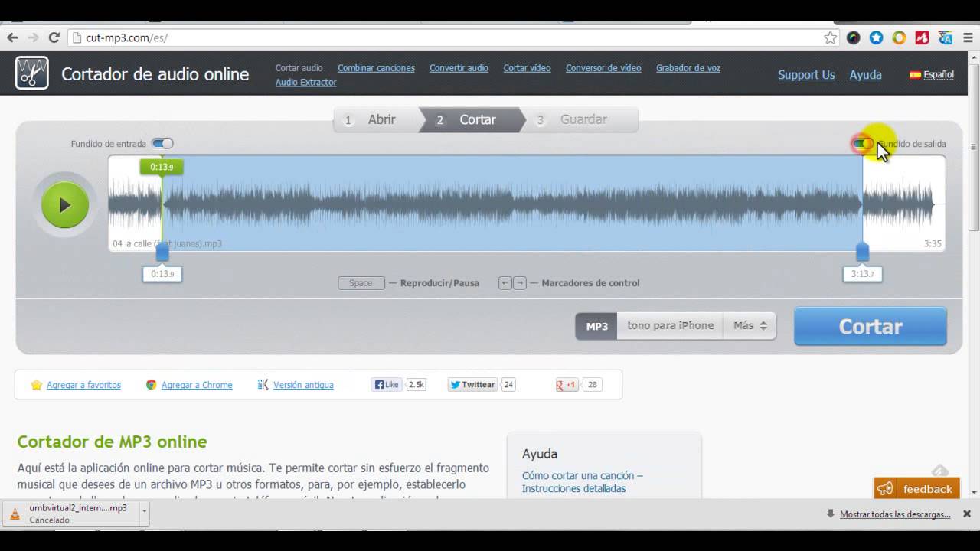Screen dimensions: 980x551
Task: Expand the Más formats dropdown
Action: [750, 326]
